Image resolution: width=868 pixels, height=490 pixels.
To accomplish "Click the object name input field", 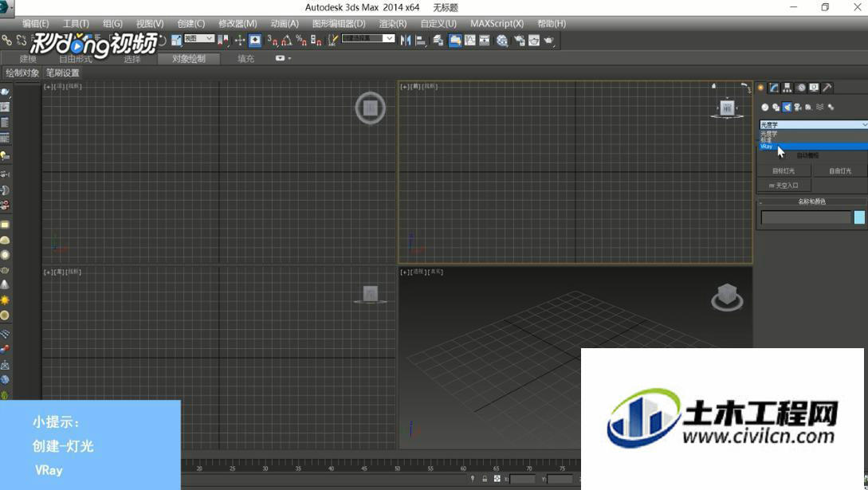I will pos(806,218).
